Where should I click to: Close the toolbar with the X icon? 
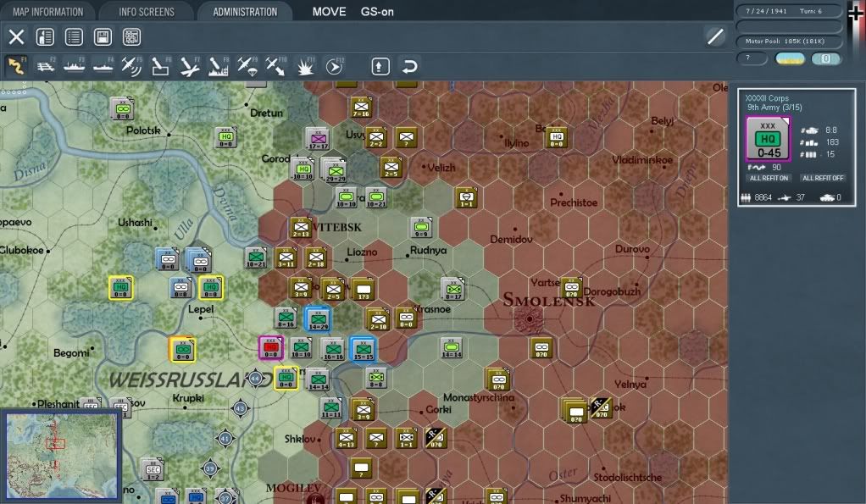pos(17,37)
